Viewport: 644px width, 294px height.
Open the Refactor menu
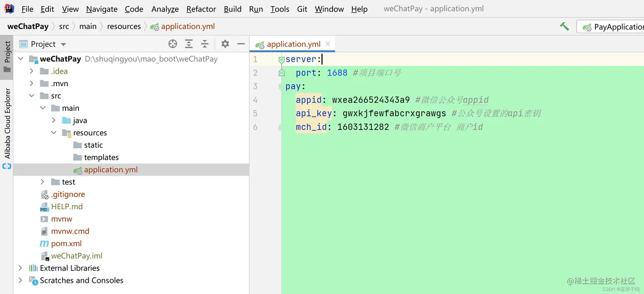(x=201, y=9)
